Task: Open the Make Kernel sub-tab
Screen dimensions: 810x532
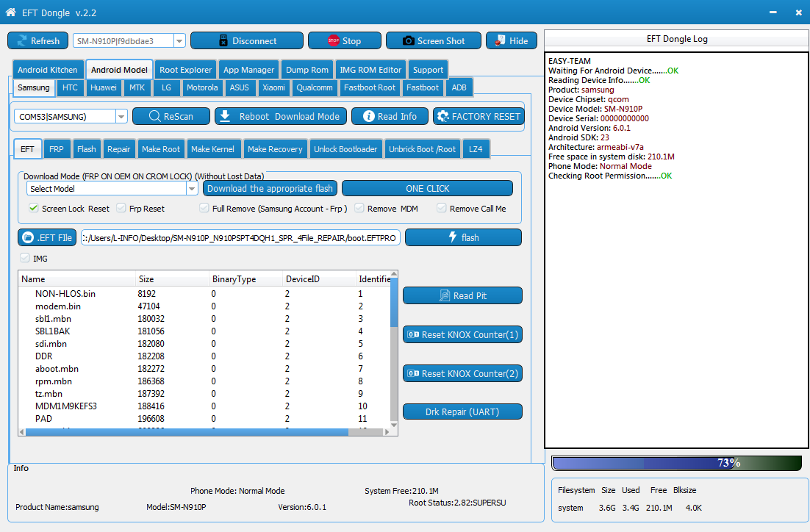Action: coord(213,148)
